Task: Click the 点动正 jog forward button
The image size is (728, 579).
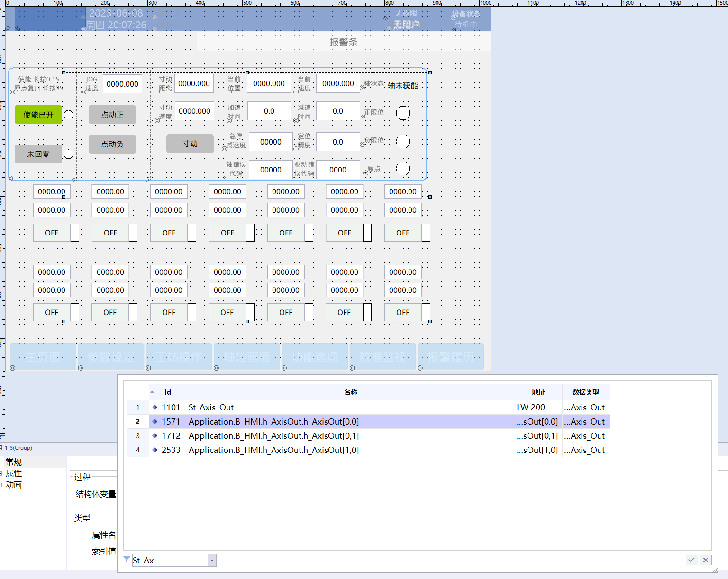Action: tap(112, 115)
